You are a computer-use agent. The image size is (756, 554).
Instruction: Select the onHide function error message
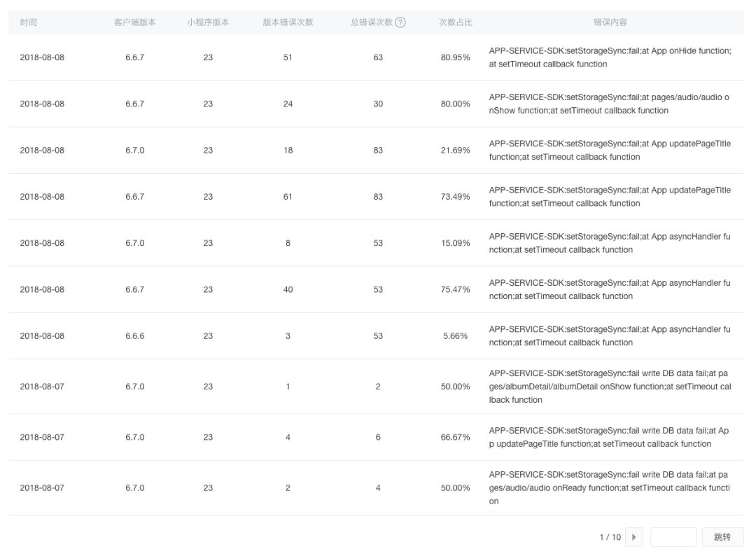(610, 57)
